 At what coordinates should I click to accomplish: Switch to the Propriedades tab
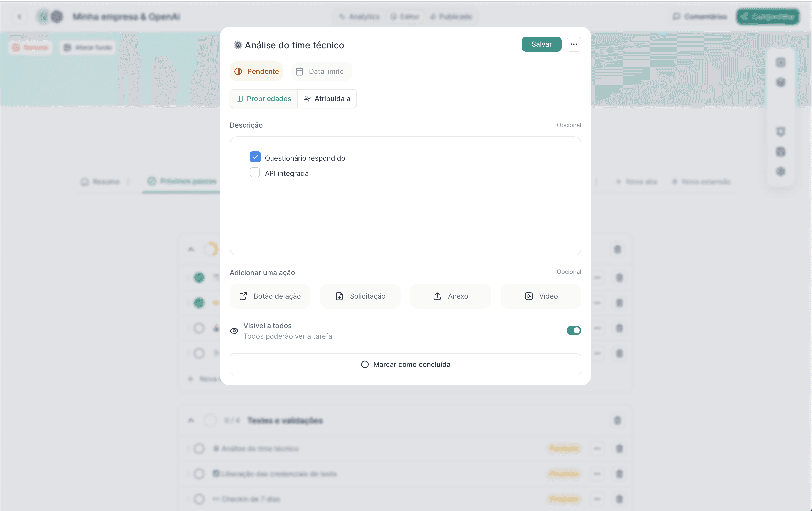coord(264,99)
